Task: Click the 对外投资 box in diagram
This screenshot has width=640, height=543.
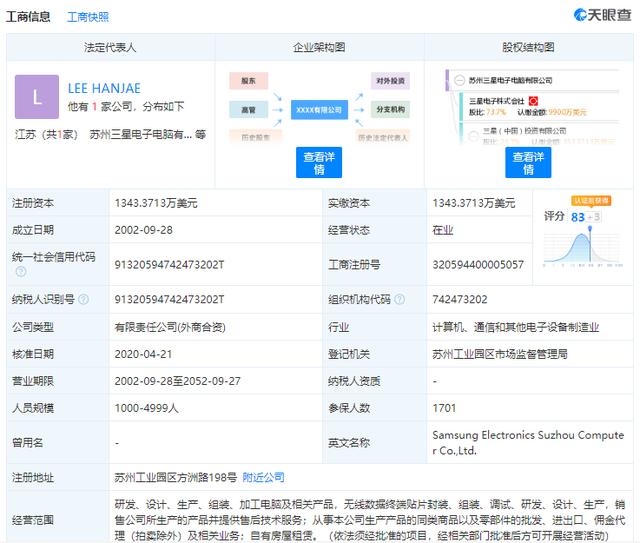Action: click(390, 81)
